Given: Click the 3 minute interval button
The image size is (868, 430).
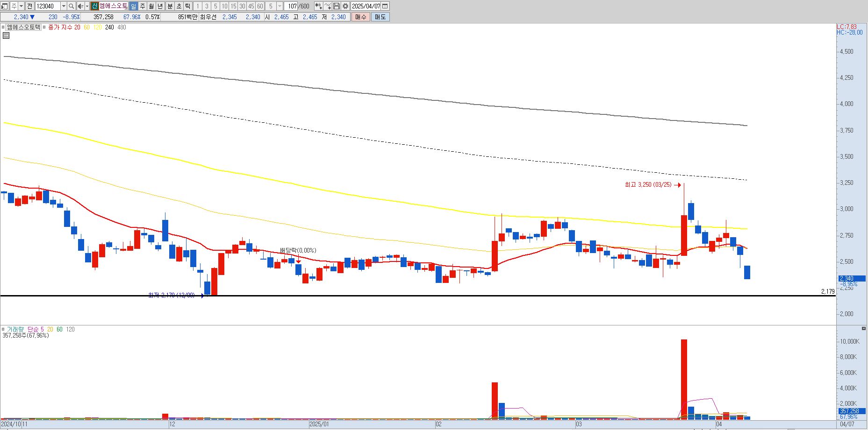Looking at the screenshot, I should pos(207,6).
